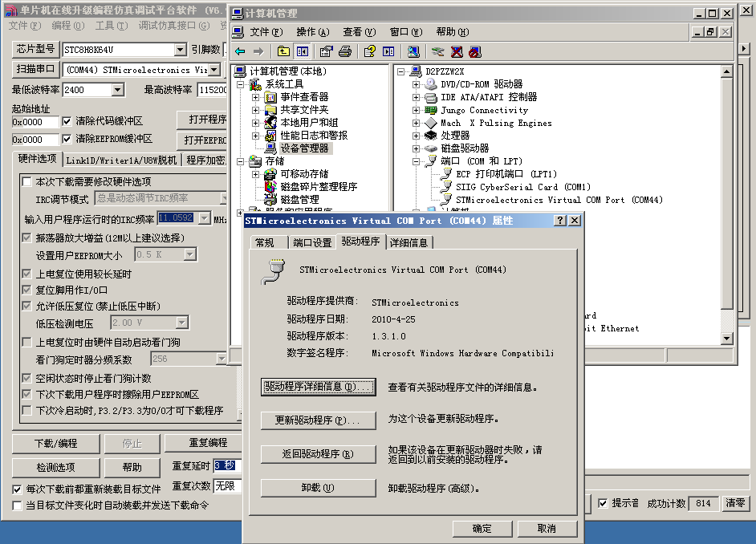Click the 事件查看器 (Event Viewer) icon
Viewport: 756px width, 544px height.
point(269,97)
